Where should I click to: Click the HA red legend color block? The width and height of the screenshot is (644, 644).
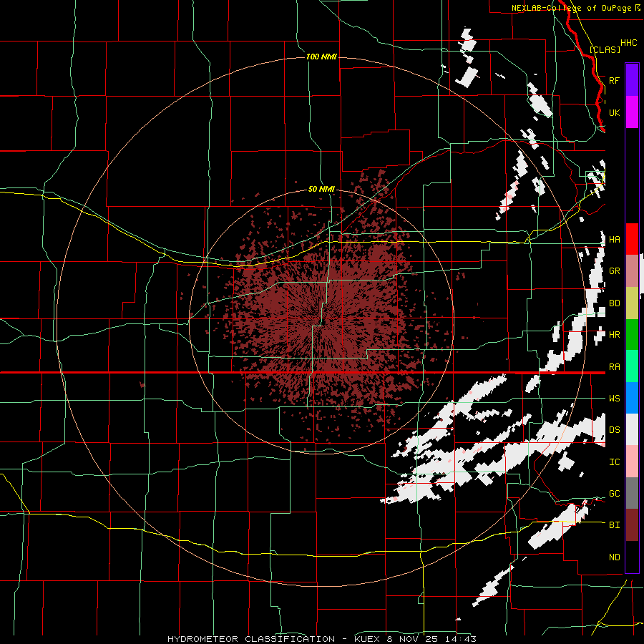tap(632, 239)
